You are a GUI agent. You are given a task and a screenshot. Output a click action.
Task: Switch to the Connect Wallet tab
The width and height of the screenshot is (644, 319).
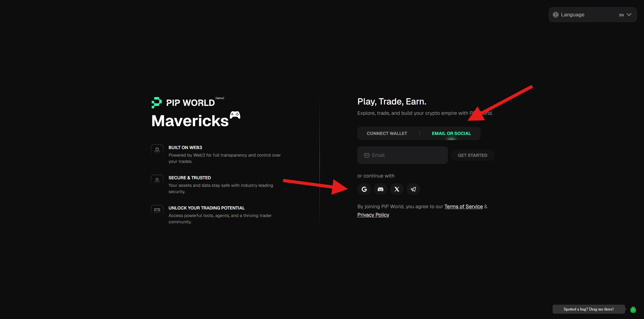click(387, 133)
